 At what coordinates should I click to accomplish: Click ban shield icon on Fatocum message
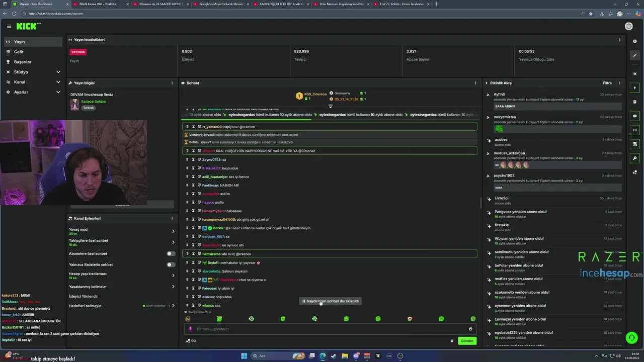(199, 288)
